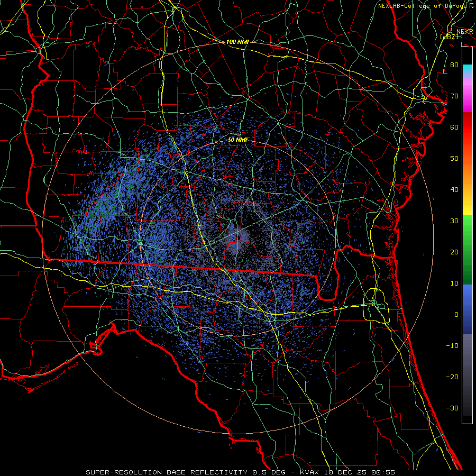Click the green band of the color bar

[x=467, y=250]
